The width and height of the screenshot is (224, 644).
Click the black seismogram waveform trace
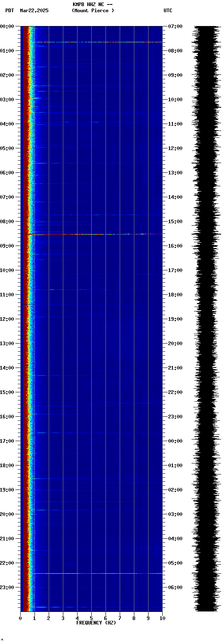[206, 319]
